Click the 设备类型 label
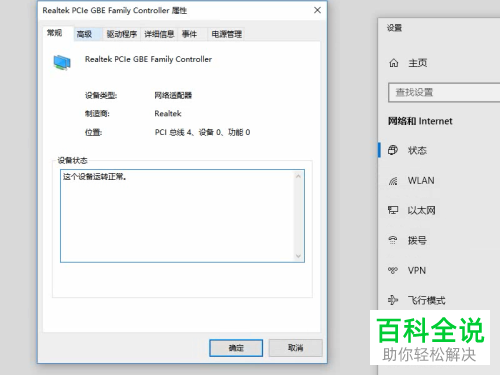The image size is (500, 375). 101,96
